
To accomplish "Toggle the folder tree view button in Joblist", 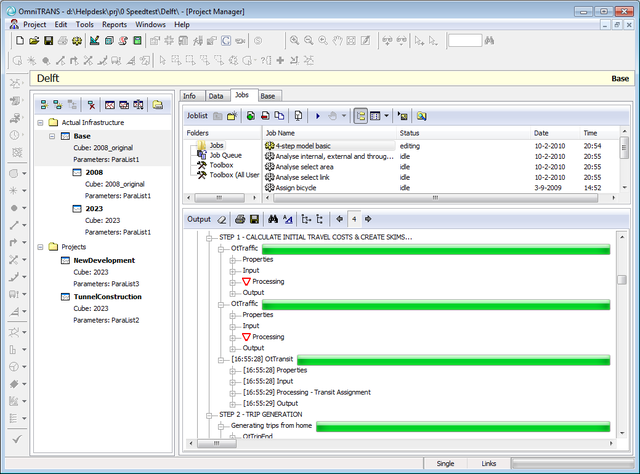I will 360,116.
